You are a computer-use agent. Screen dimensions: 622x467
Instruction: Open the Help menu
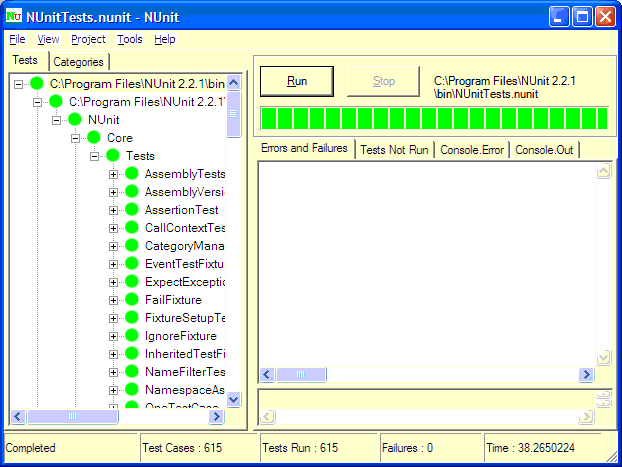point(165,39)
